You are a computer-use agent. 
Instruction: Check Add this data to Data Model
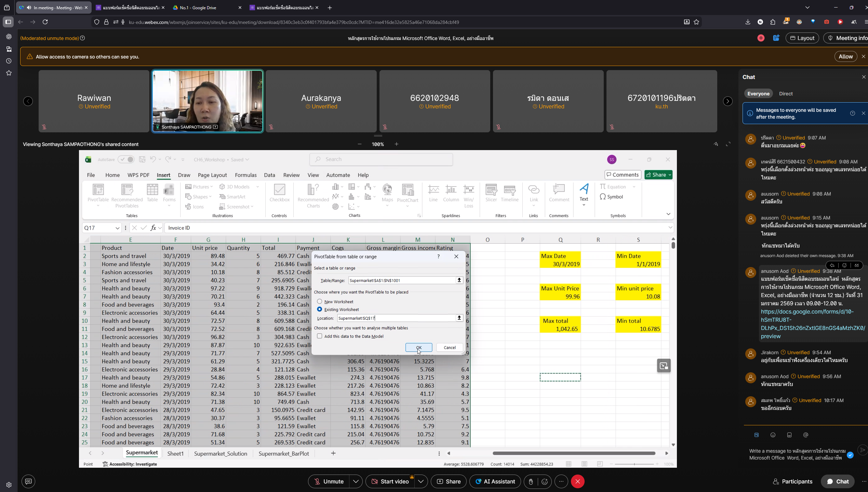click(x=320, y=336)
